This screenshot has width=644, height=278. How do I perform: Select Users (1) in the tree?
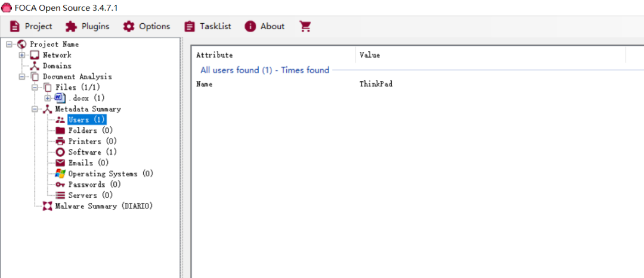pos(86,120)
